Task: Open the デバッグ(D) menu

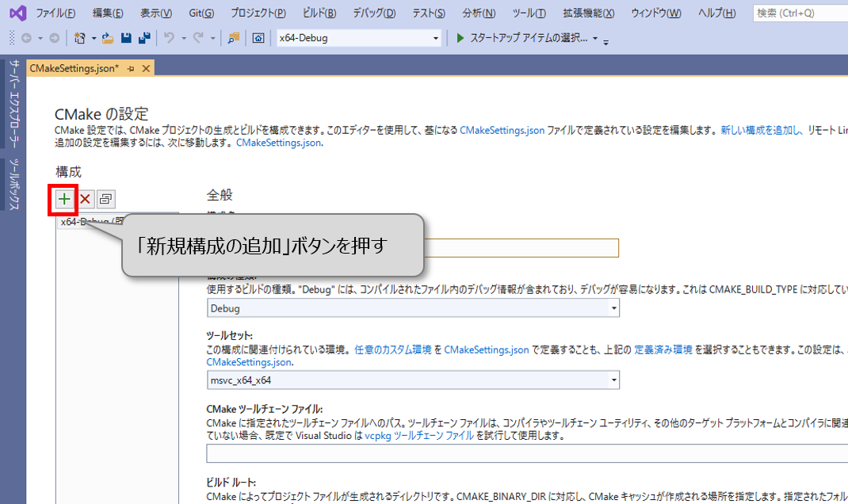Action: tap(374, 13)
